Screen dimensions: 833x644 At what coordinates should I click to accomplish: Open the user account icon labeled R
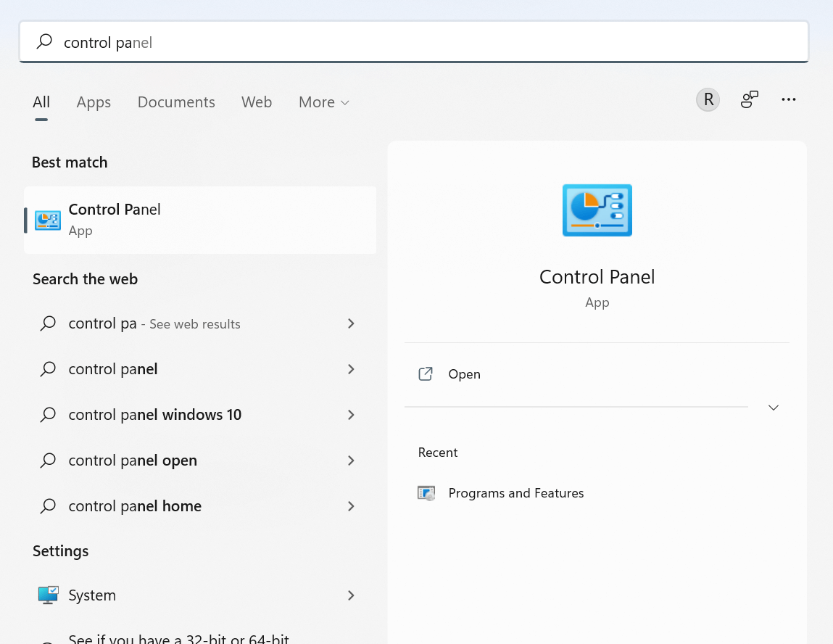click(708, 99)
